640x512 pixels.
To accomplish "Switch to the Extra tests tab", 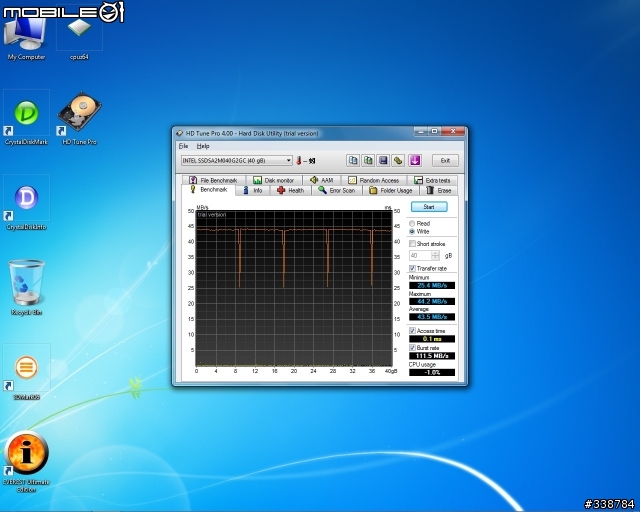I will [x=432, y=180].
